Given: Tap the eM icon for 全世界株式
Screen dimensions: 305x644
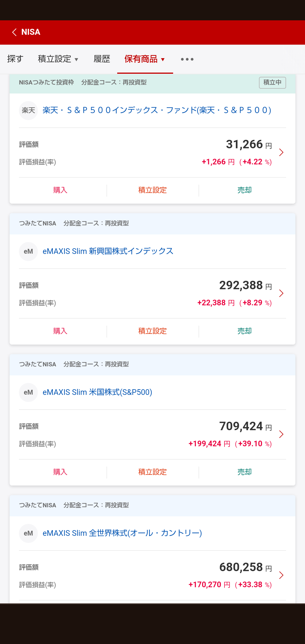Looking at the screenshot, I should click(x=28, y=533).
